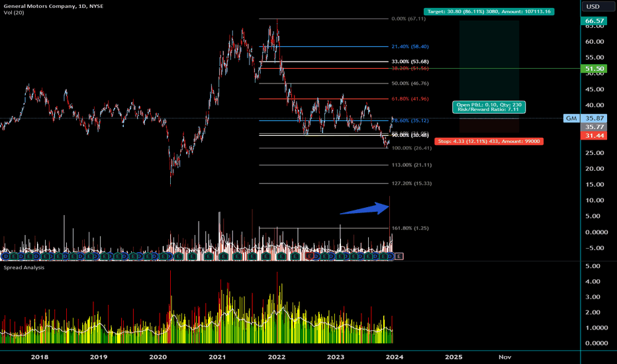Select the gray upcoming E earnings marker
The height and width of the screenshot is (364, 617).
coord(399,256)
